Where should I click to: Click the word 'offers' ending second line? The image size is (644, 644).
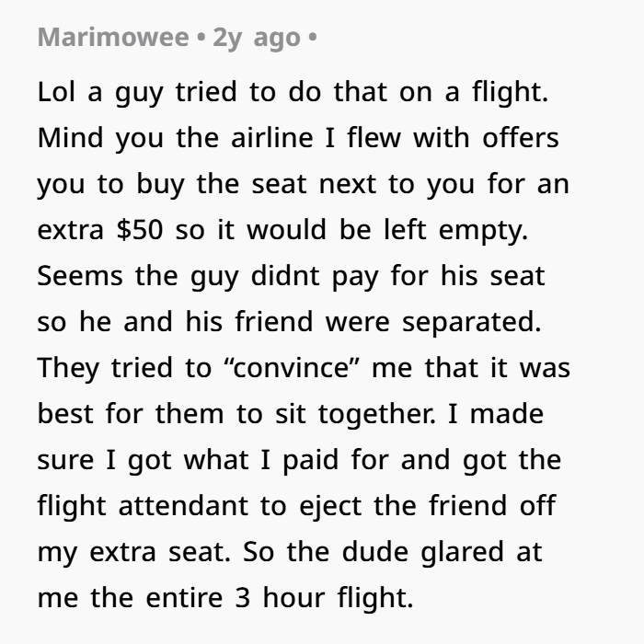pos(521,138)
